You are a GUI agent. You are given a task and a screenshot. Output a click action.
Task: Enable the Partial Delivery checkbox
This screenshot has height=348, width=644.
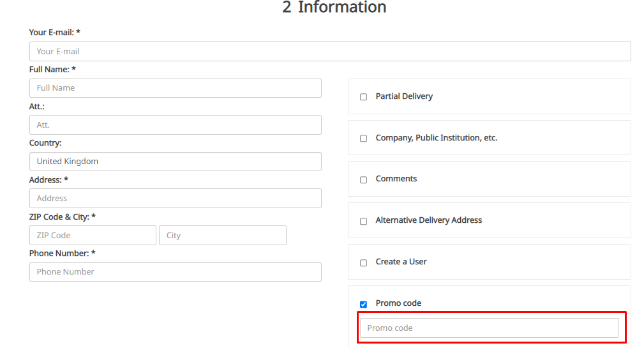[x=364, y=97]
